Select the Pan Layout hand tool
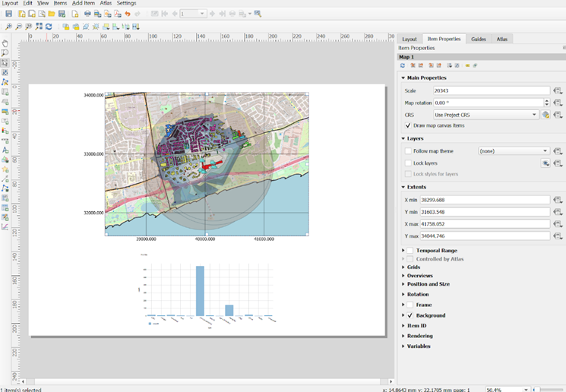Screen dimensions: 566x392 (5, 44)
